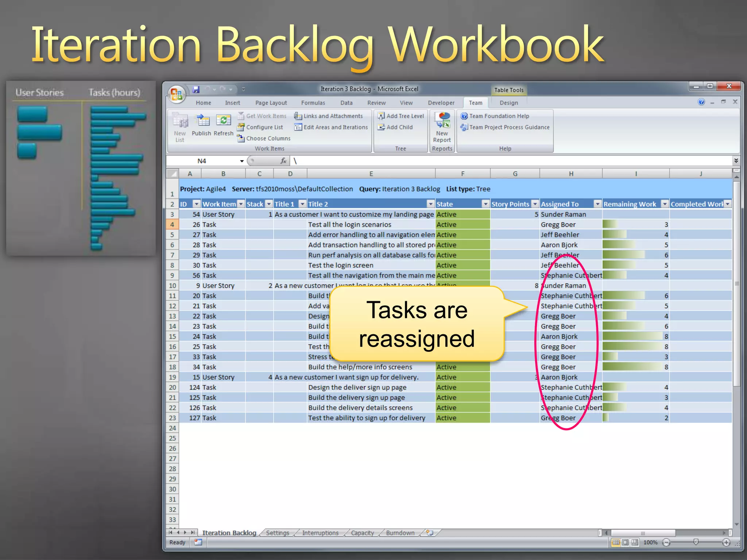Viewport: 747px width, 560px height.
Task: Click the Name Box showing N4
Action: (x=202, y=161)
